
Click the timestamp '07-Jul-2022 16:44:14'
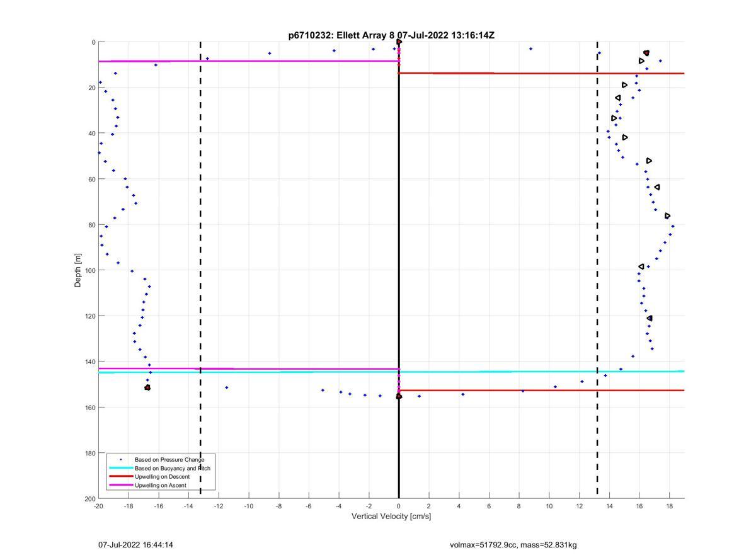[135, 545]
